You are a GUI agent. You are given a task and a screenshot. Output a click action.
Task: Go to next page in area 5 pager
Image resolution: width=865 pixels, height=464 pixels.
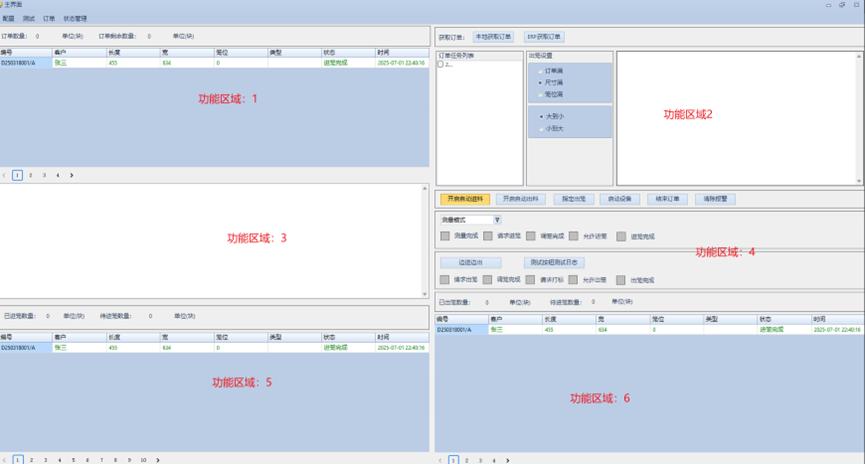pyautogui.click(x=158, y=460)
